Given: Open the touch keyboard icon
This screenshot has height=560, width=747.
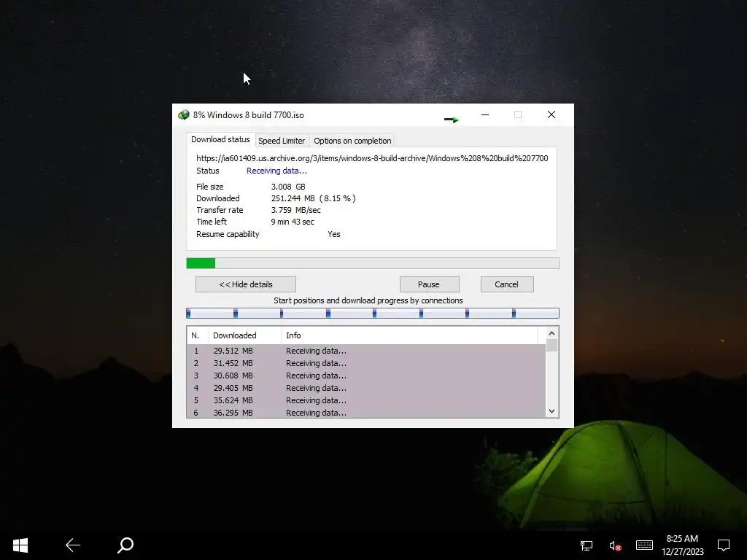Looking at the screenshot, I should click(644, 545).
